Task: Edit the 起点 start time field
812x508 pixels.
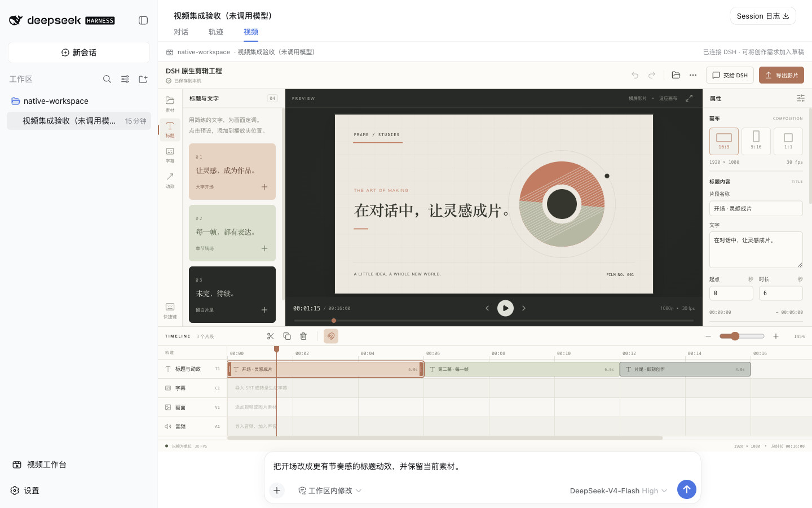Action: click(731, 293)
